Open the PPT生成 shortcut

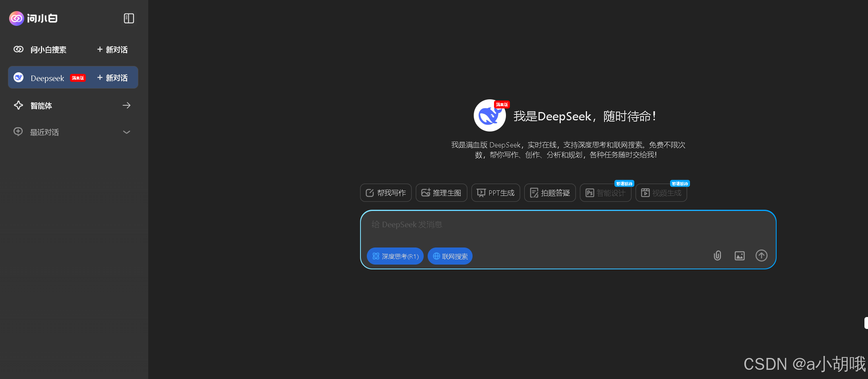[496, 193]
